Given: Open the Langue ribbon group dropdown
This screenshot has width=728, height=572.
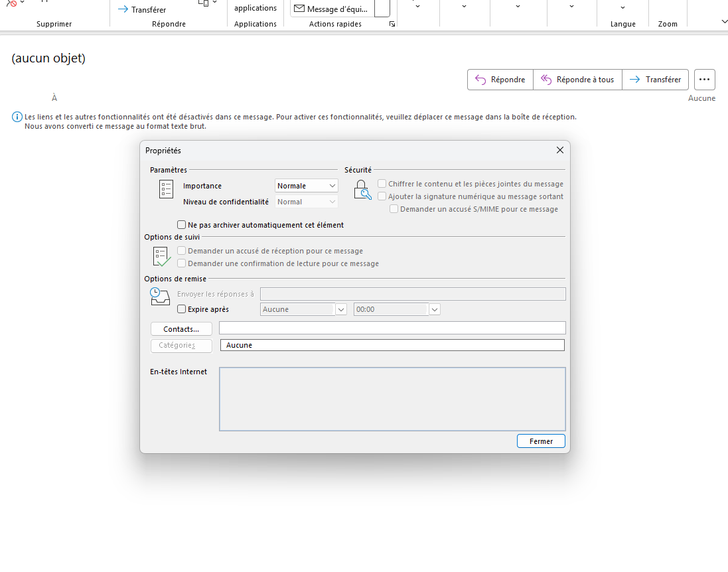Looking at the screenshot, I should 622,8.
